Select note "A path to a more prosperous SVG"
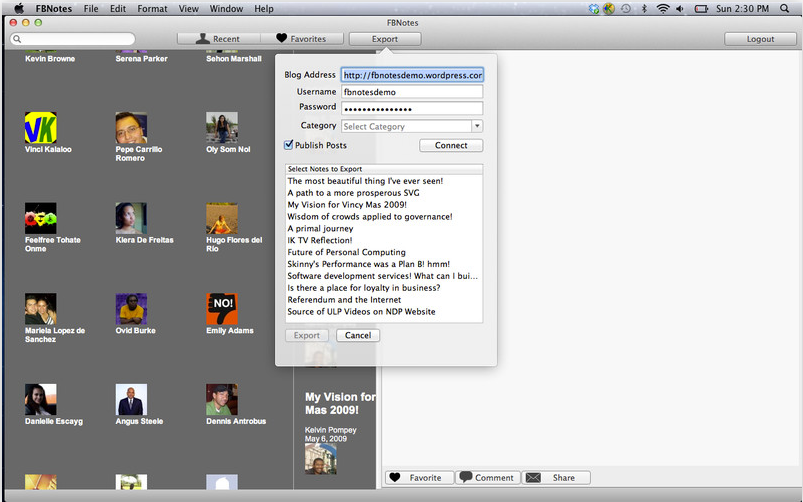803x502 pixels. (x=384, y=193)
